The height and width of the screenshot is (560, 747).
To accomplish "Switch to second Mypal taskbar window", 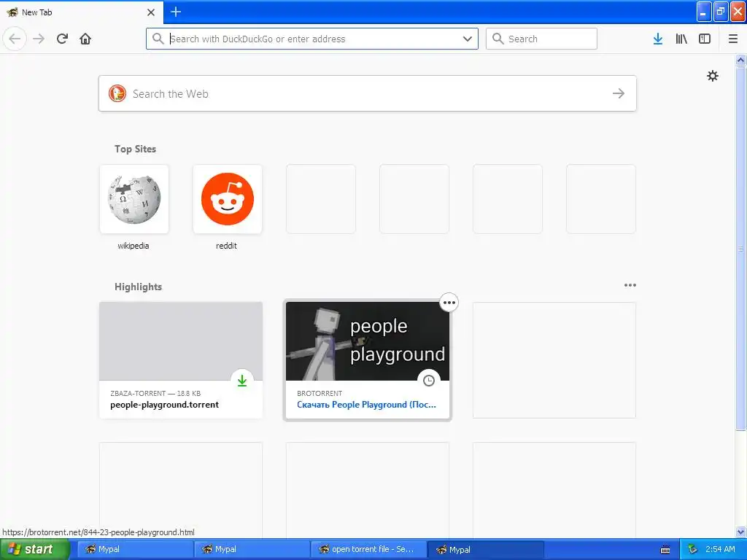I will 252,549.
